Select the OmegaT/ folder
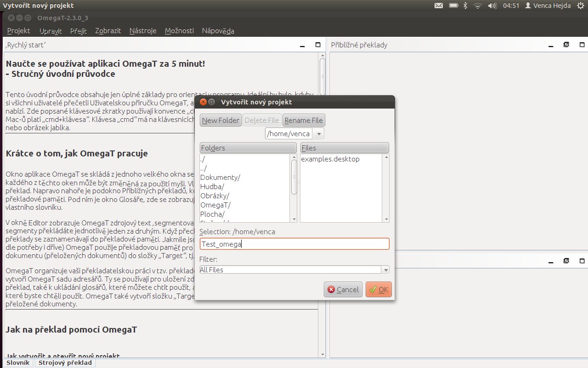The width and height of the screenshot is (588, 368). [x=245, y=205]
